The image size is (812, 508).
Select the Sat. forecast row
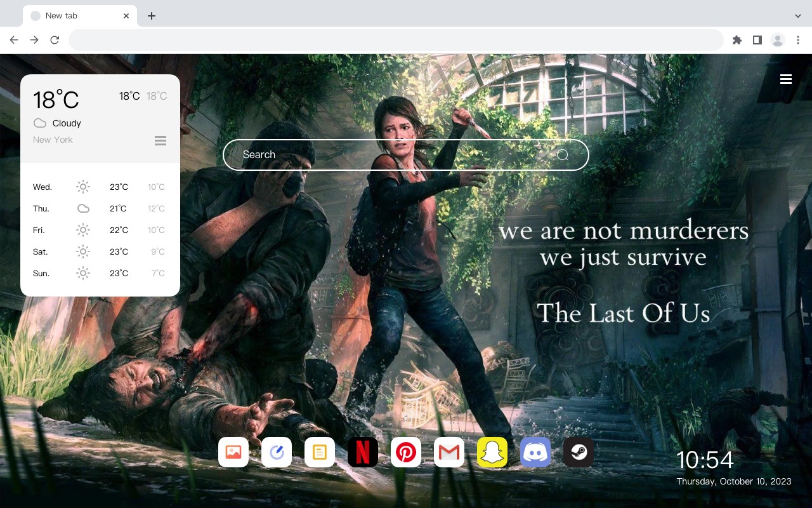100,251
